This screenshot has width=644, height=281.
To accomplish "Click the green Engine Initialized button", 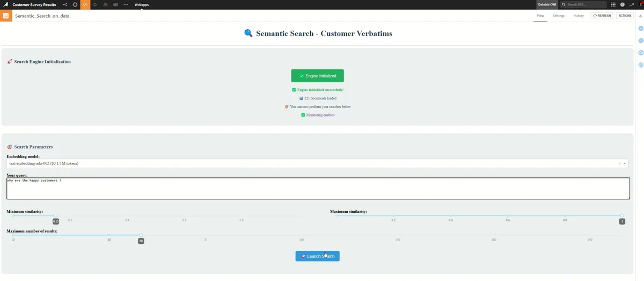I will (318, 76).
